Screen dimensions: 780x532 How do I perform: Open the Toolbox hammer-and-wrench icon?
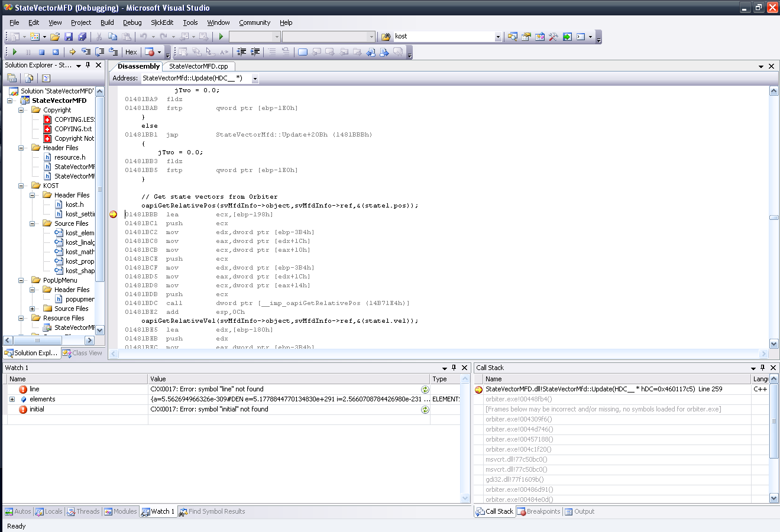[553, 37]
